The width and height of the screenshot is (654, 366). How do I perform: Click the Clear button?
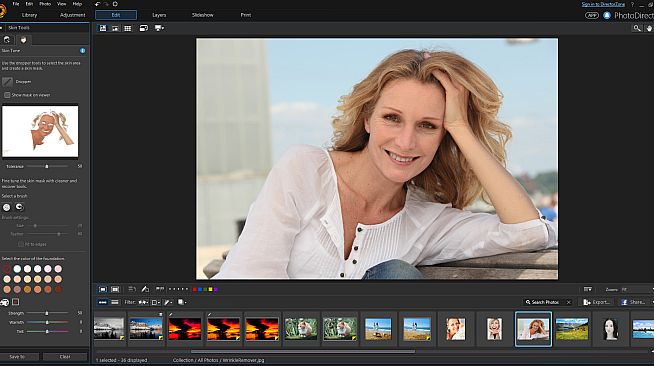pos(65,357)
